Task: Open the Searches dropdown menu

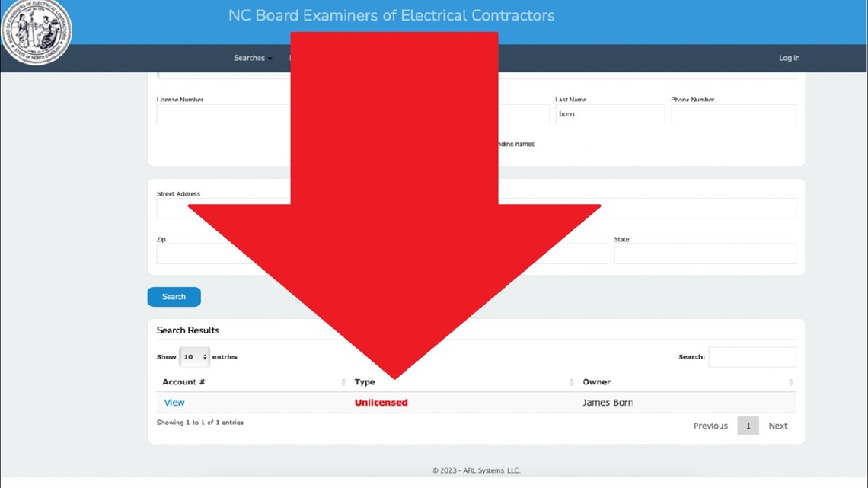Action: point(253,58)
